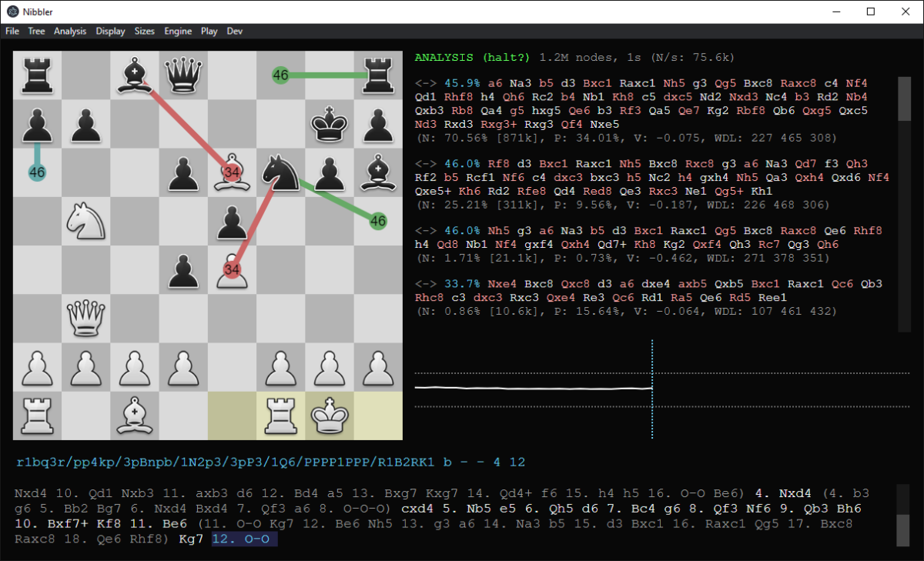Jump to move 10. Bxf7+ in move list
This screenshot has width=924, height=561.
tap(55, 523)
